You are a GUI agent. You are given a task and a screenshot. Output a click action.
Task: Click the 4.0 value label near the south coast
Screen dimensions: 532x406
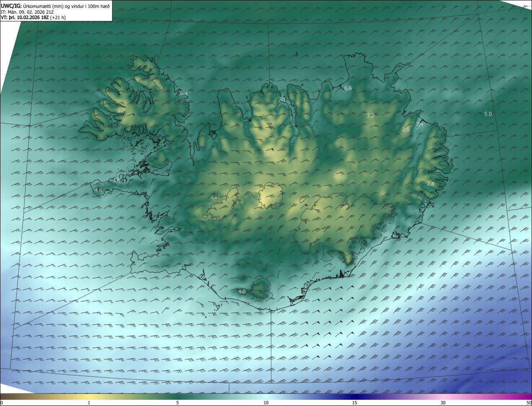tap(242, 292)
